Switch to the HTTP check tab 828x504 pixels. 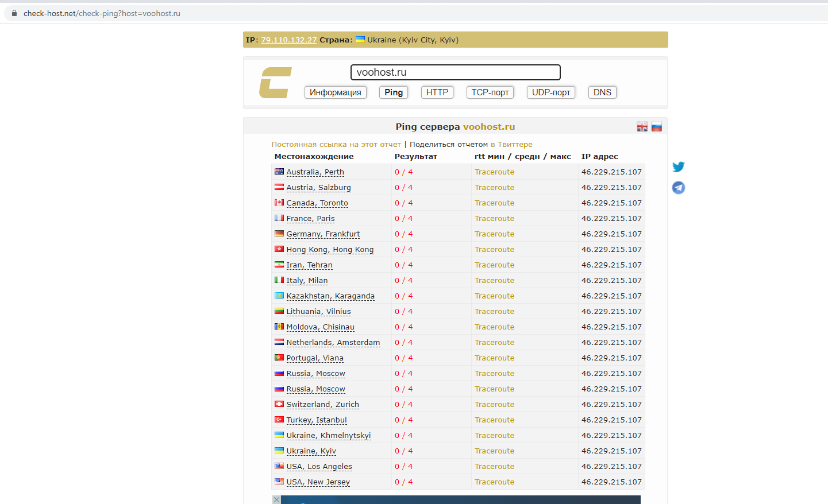[437, 92]
